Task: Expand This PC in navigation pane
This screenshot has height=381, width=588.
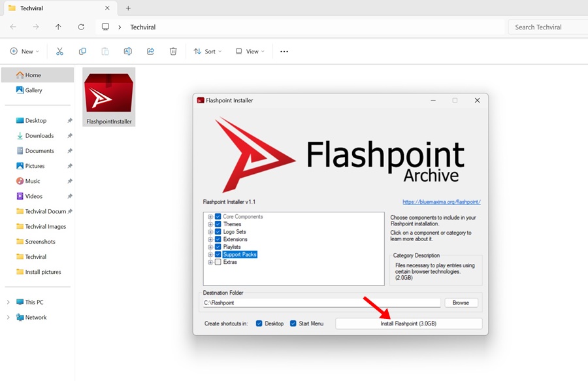Action: pos(8,302)
